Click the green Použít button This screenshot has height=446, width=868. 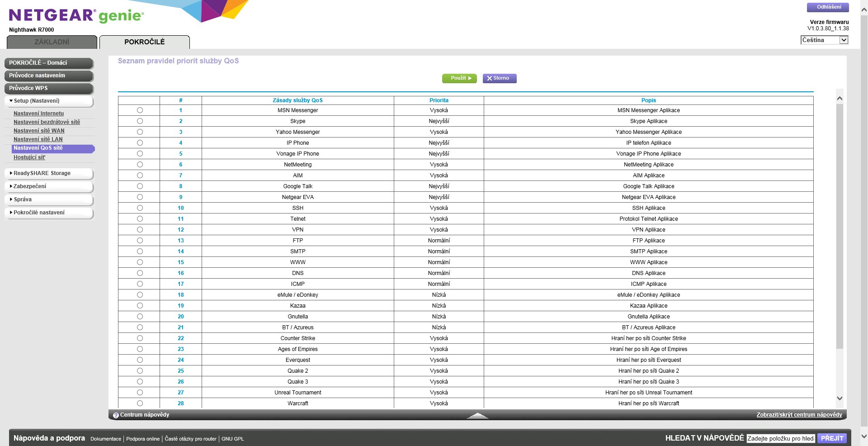(459, 78)
